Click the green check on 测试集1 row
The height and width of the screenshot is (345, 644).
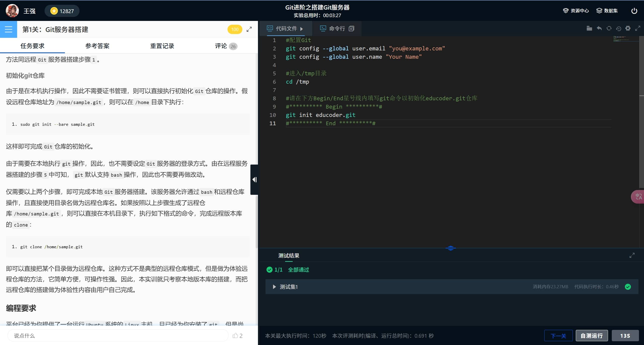pyautogui.click(x=628, y=287)
